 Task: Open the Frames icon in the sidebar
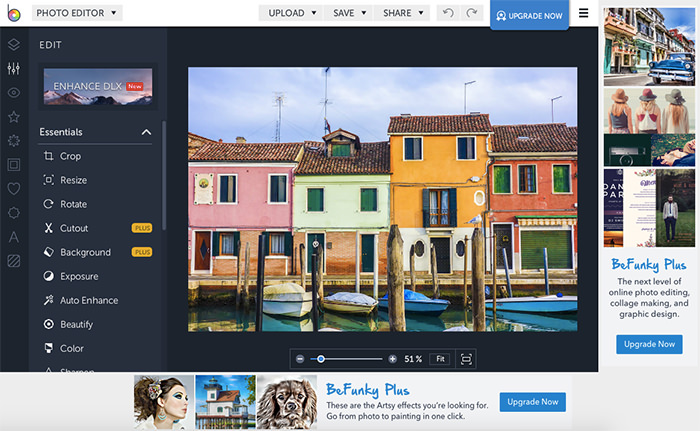13,164
